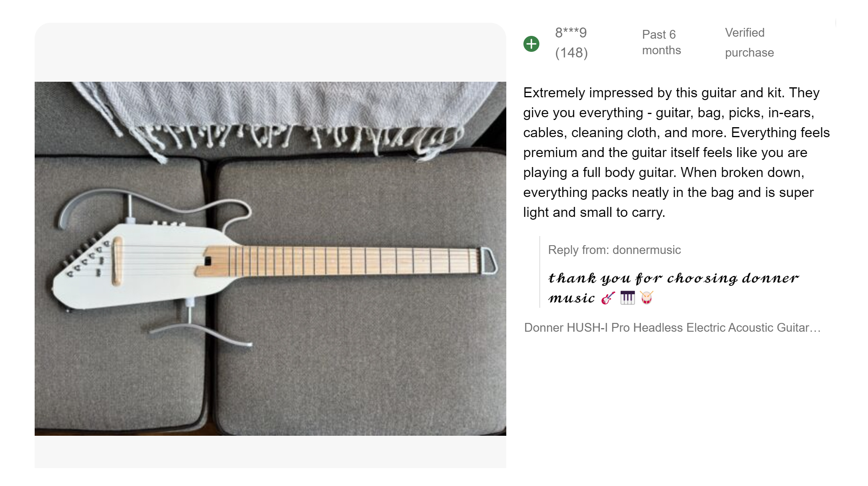Click the piano keyboard emoji in the reply

(627, 298)
